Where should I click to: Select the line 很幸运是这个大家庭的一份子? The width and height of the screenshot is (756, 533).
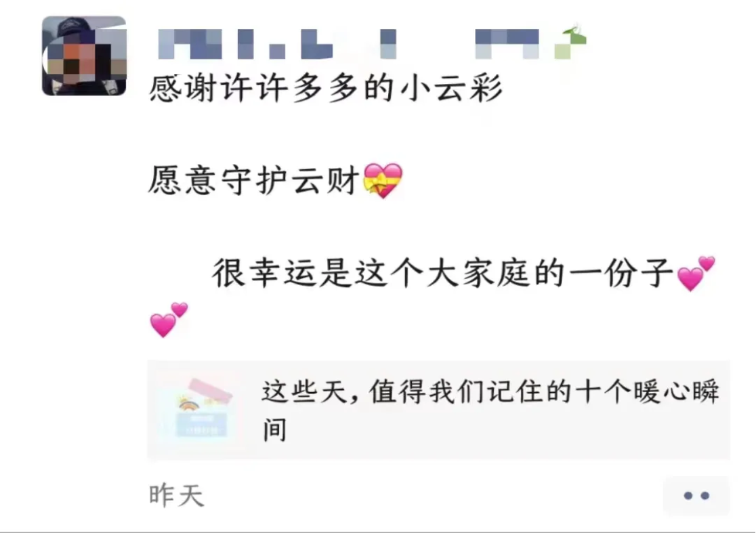[442, 273]
